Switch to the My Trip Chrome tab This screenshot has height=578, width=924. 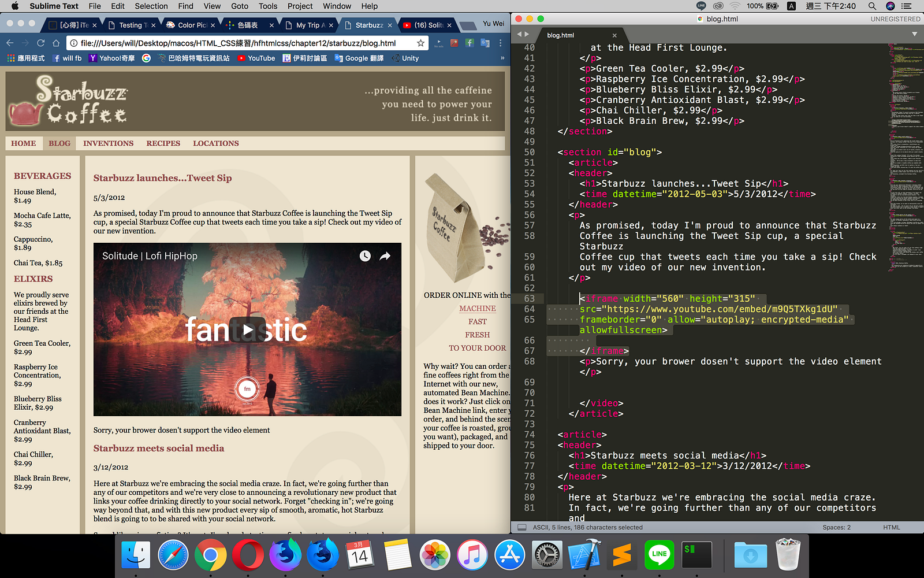click(x=309, y=25)
